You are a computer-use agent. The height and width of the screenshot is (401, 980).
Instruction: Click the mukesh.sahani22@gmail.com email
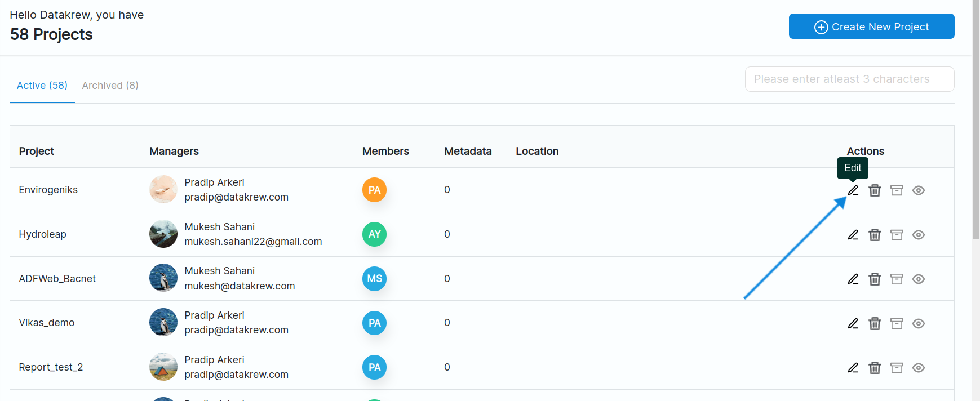click(x=253, y=242)
